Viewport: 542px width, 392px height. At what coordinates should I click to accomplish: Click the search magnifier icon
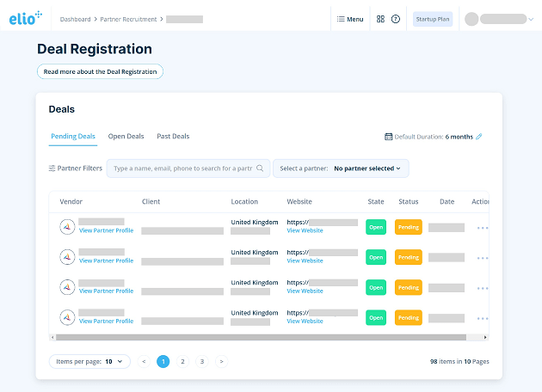[x=260, y=168]
